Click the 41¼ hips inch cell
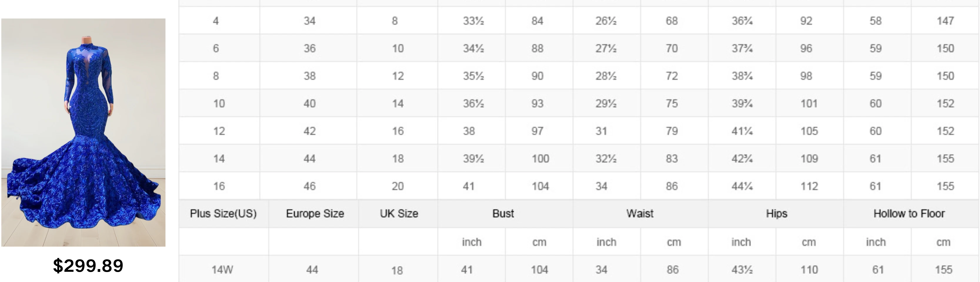This screenshot has width=980, height=282. (x=742, y=131)
